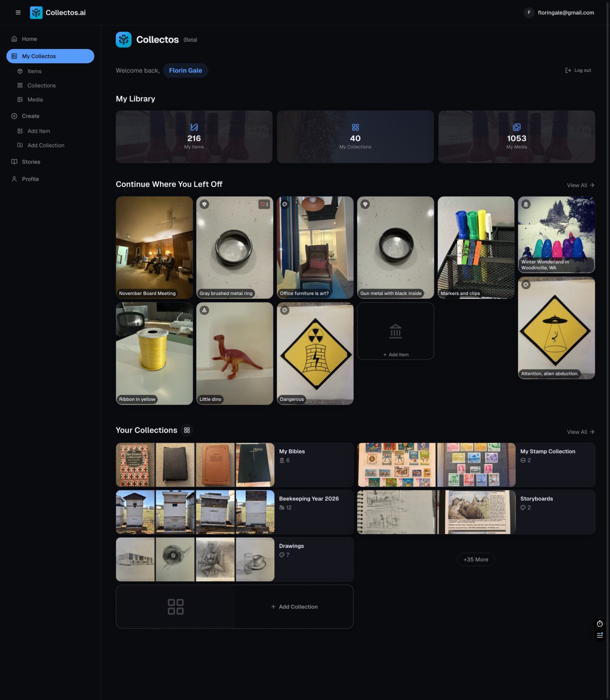Click the Collectos.ai logo in header

36,13
